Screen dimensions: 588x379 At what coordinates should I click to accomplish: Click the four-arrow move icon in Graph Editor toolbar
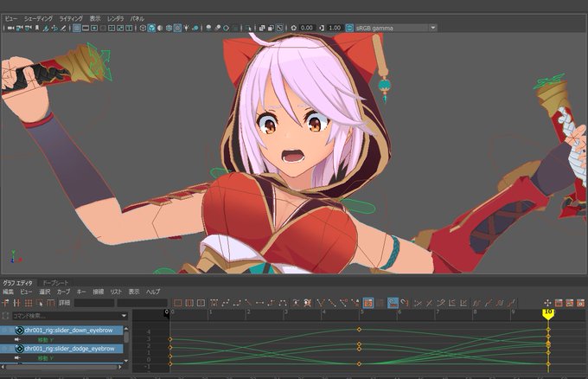coord(547,303)
